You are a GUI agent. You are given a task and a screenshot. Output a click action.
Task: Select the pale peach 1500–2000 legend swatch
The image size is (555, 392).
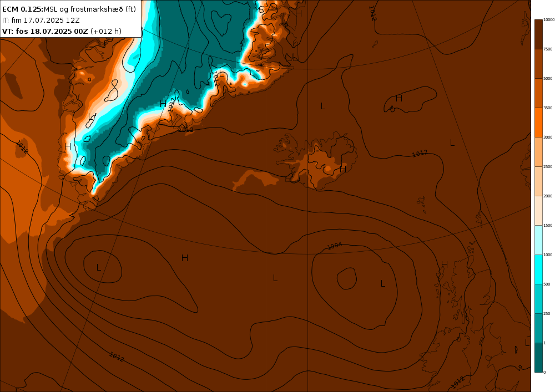tap(538, 211)
